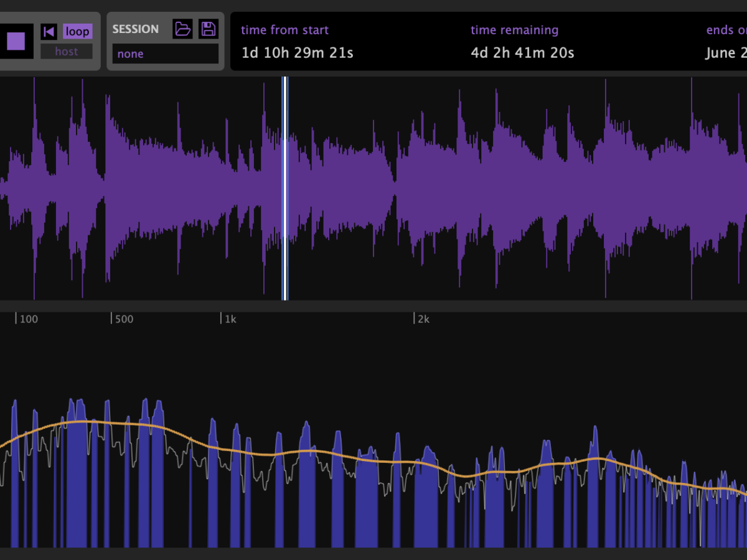Save session using the floppy disk icon
Screen dimensions: 747x560
(208, 29)
